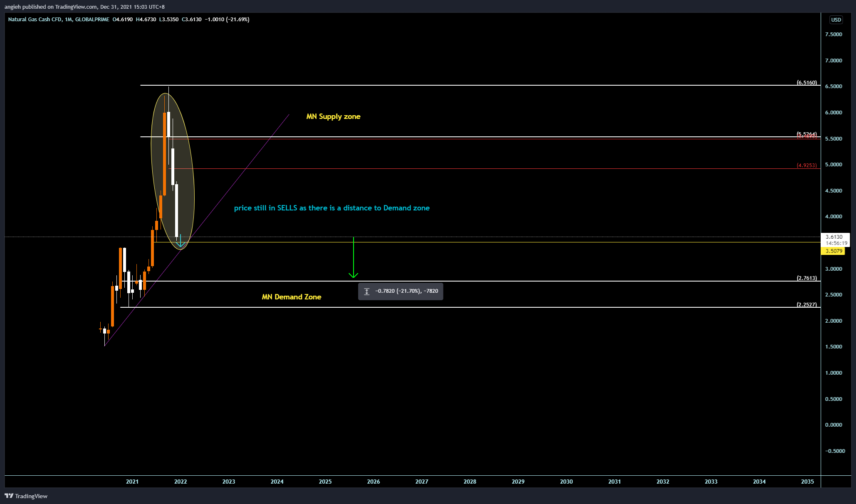The height and width of the screenshot is (504, 856).
Task: Click the measurement icon in the price-range tooltip
Action: pos(366,291)
